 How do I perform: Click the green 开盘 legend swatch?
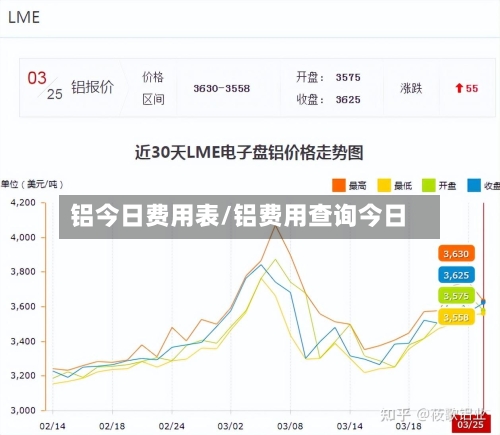pyautogui.click(x=429, y=185)
